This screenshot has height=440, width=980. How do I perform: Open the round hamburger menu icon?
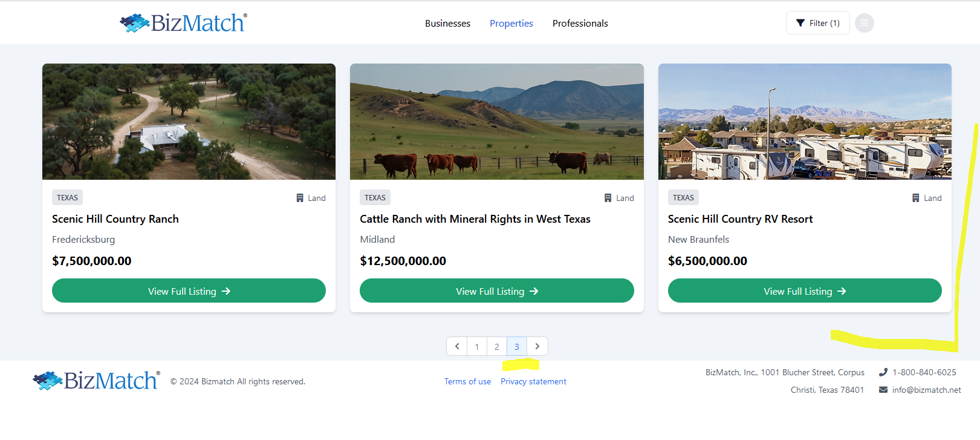865,23
